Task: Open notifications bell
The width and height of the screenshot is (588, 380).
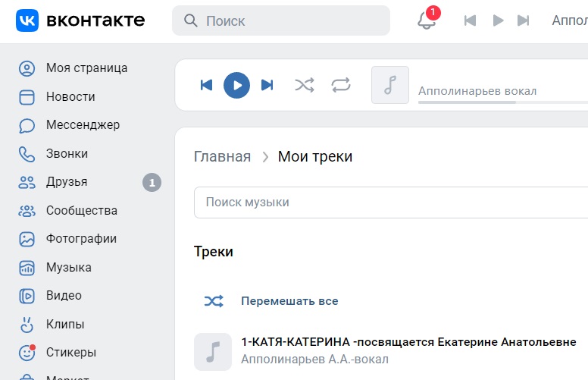Action: pos(427,20)
